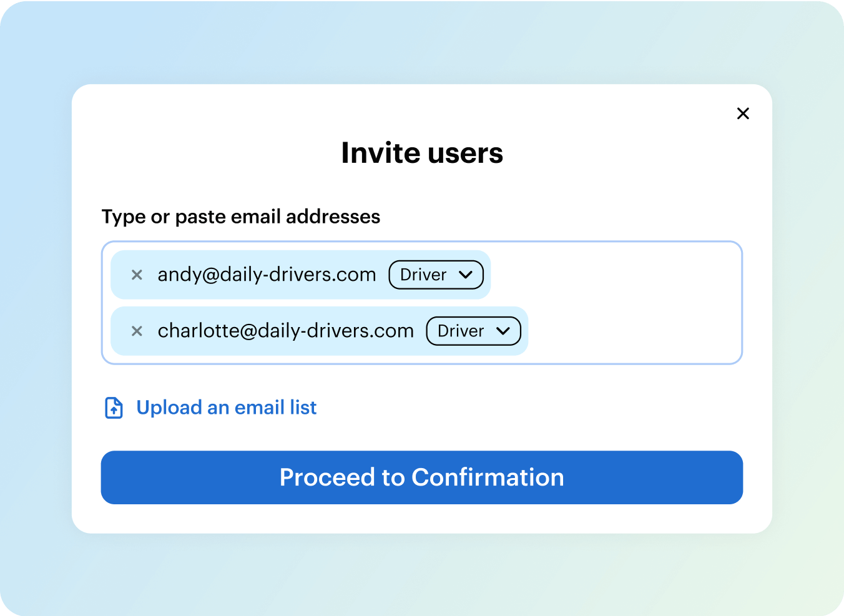Viewport: 844px width, 616px height.
Task: Open the Driver role dropdown for charlotte
Action: pos(474,331)
